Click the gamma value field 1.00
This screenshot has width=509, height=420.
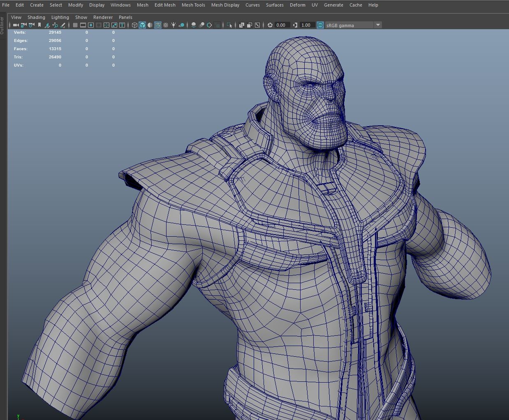(x=307, y=25)
